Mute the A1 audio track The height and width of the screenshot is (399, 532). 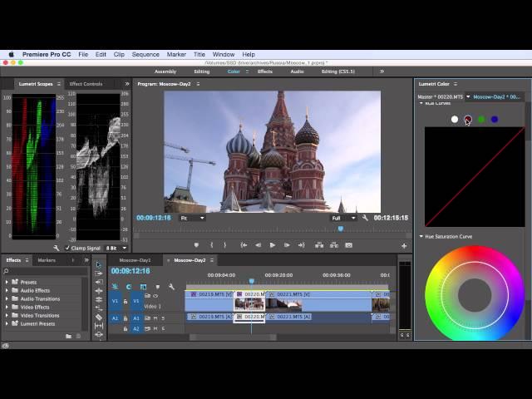click(x=155, y=318)
